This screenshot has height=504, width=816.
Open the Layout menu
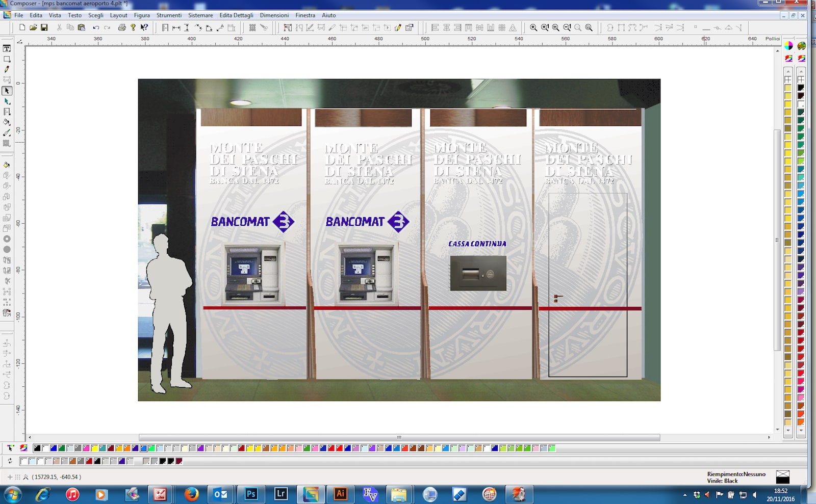click(118, 15)
